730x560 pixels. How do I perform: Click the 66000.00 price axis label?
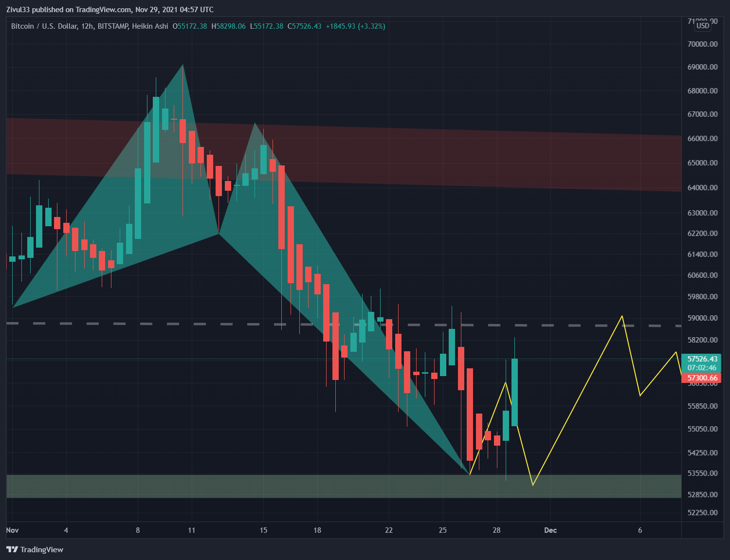pos(702,139)
